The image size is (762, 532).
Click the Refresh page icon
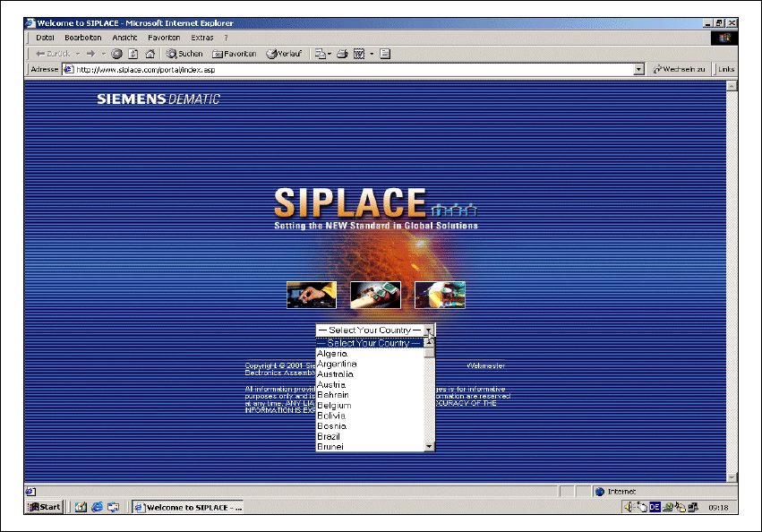pyautogui.click(x=133, y=54)
